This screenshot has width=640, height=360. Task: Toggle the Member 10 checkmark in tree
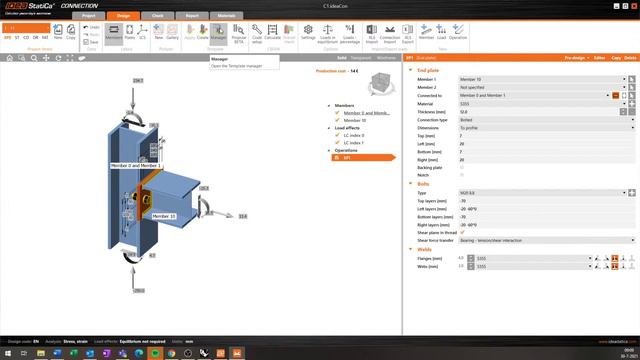click(x=337, y=120)
